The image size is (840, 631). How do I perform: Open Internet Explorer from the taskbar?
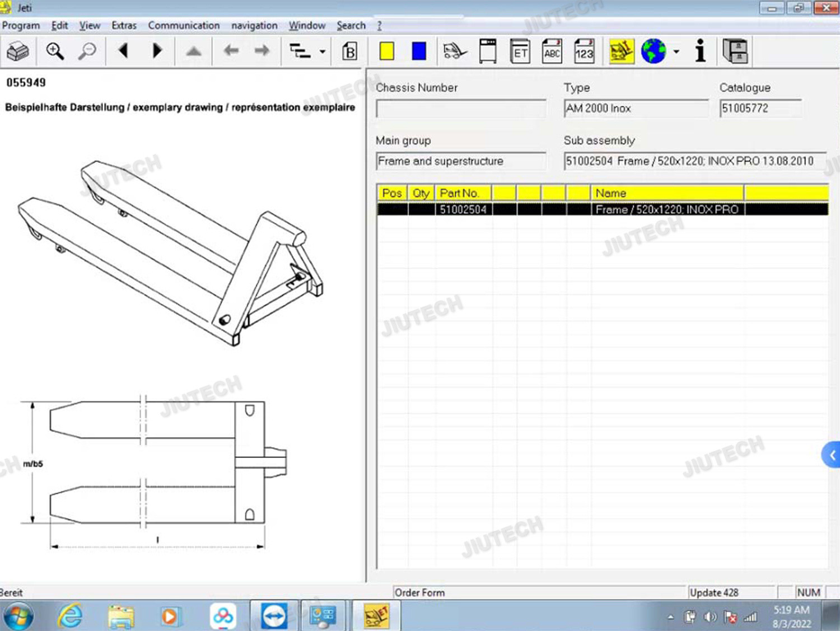click(70, 616)
